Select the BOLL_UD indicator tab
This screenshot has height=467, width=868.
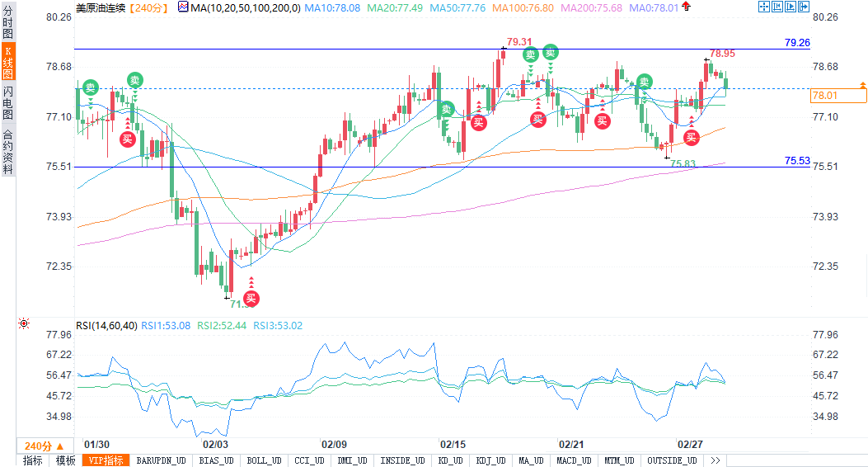click(x=263, y=460)
